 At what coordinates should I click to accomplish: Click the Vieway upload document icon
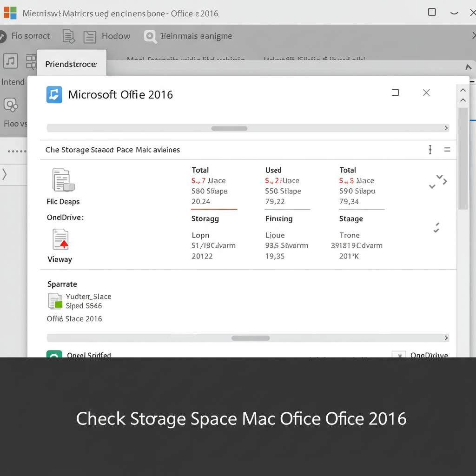click(60, 239)
